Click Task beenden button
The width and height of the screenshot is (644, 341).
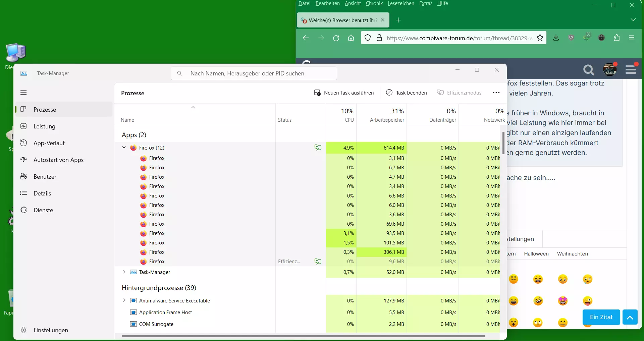point(406,93)
